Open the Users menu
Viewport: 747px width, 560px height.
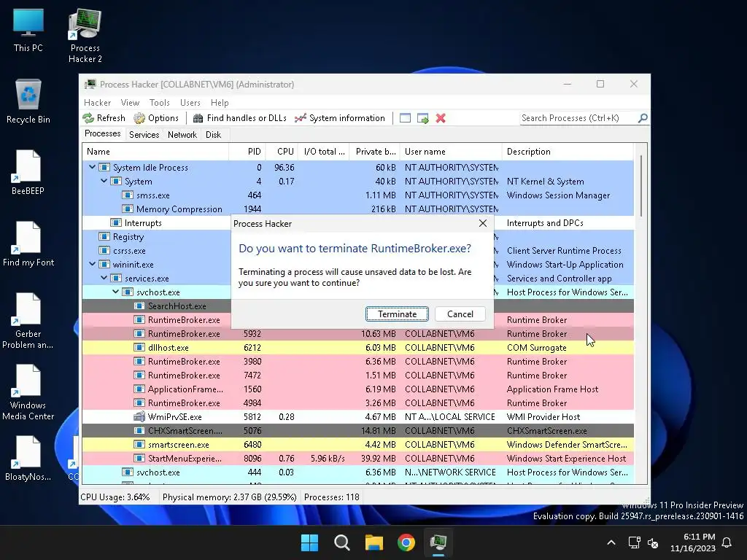[190, 102]
